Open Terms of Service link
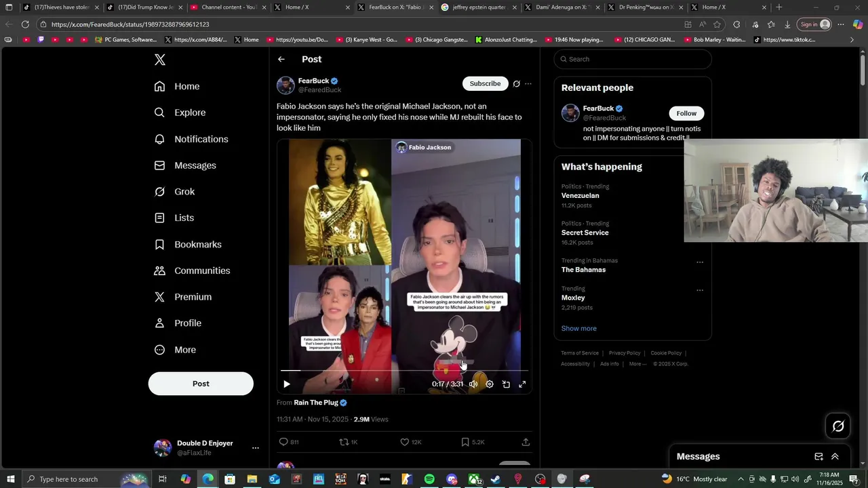The image size is (868, 488). pos(580,353)
